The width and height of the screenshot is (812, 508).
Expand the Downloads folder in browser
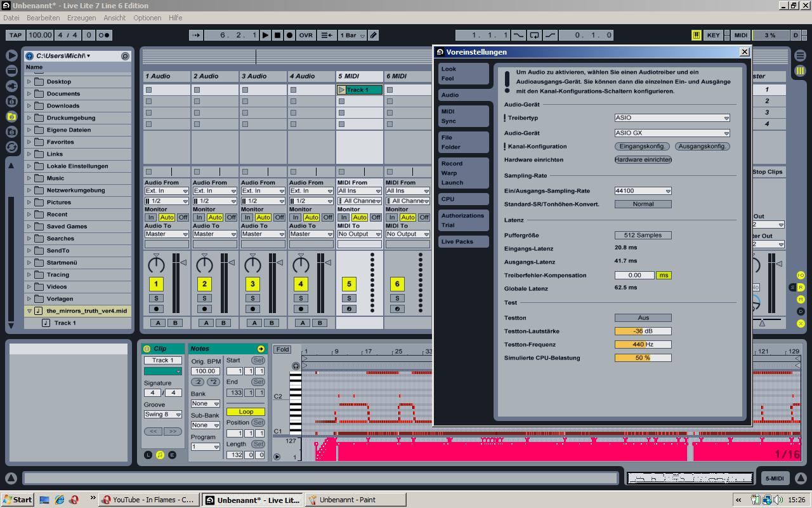pos(29,106)
